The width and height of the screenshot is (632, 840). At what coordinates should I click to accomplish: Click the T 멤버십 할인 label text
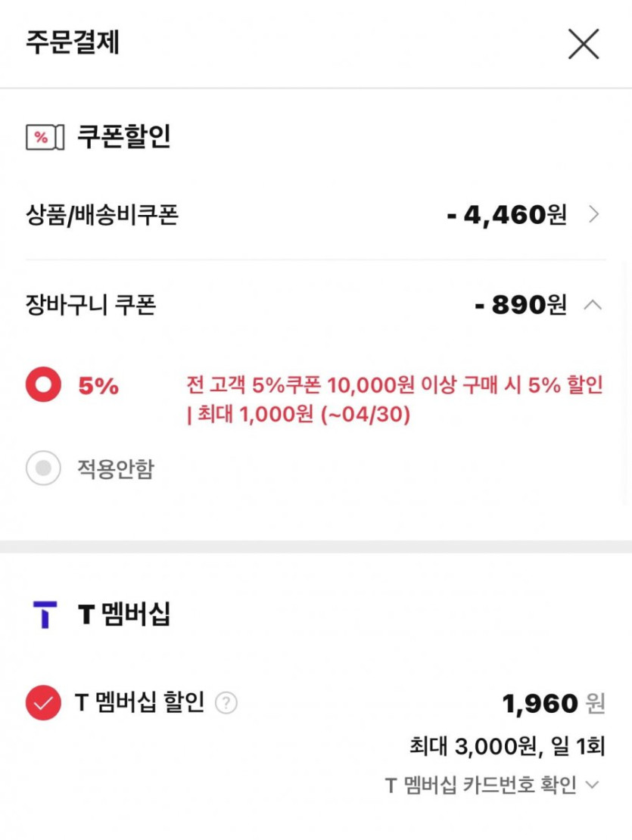139,704
